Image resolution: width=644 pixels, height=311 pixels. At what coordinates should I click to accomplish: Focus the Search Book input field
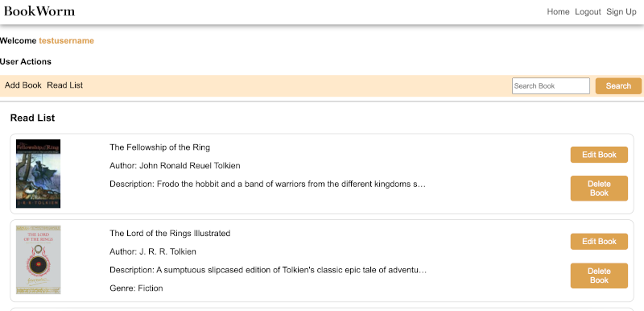(551, 86)
